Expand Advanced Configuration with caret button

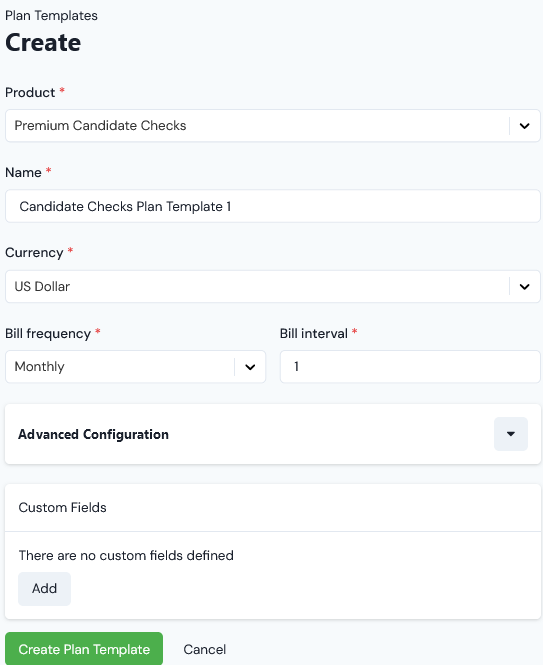pyautogui.click(x=511, y=434)
